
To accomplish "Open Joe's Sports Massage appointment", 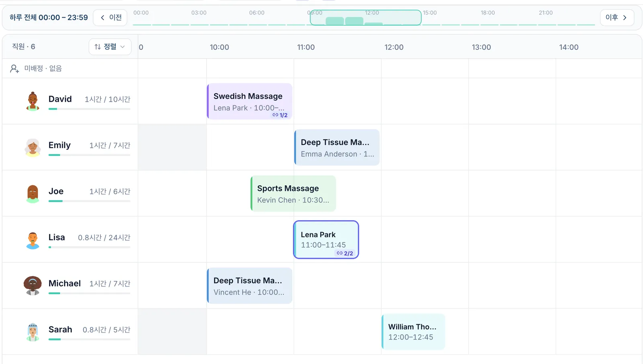I will click(293, 194).
